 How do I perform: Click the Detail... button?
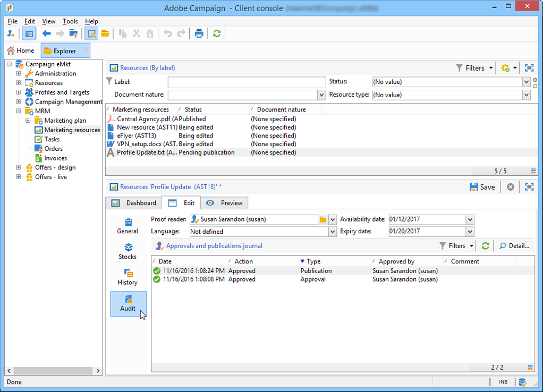pos(514,246)
